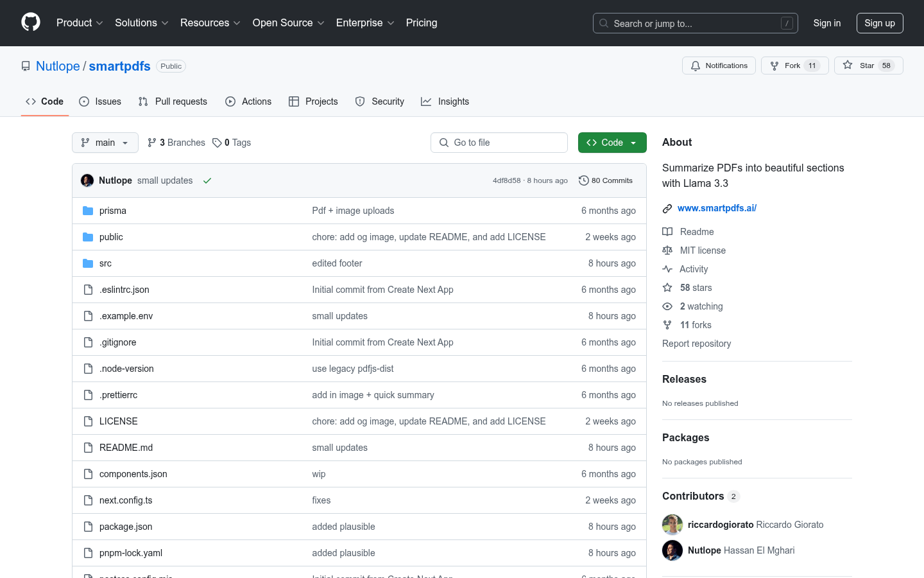Click the book icon next to Readme
This screenshot has height=578, width=924.
coord(667,232)
